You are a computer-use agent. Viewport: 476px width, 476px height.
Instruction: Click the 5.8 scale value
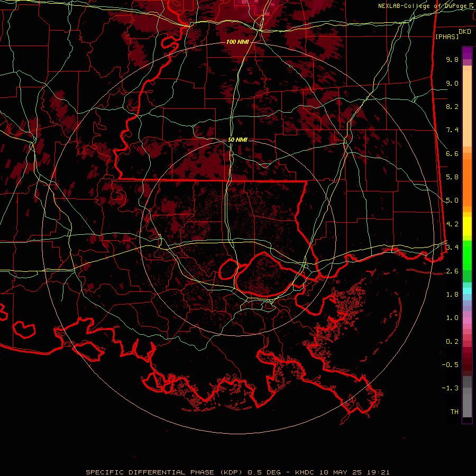pos(452,177)
